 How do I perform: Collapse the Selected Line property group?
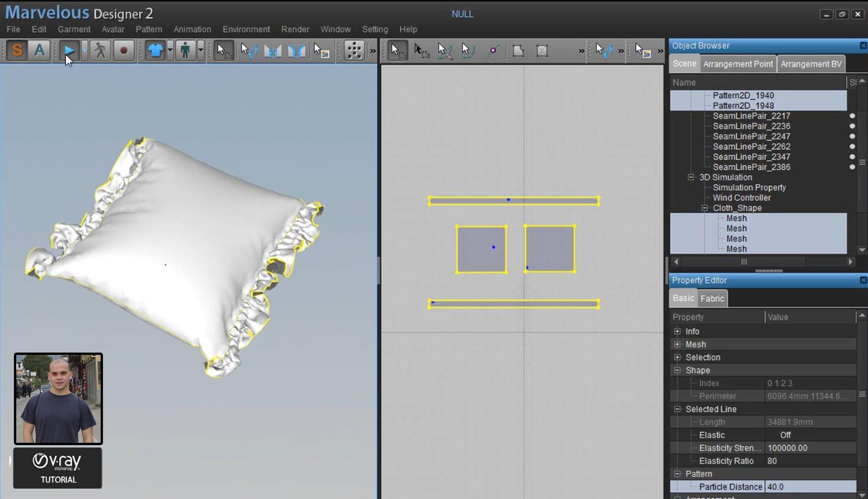(678, 409)
